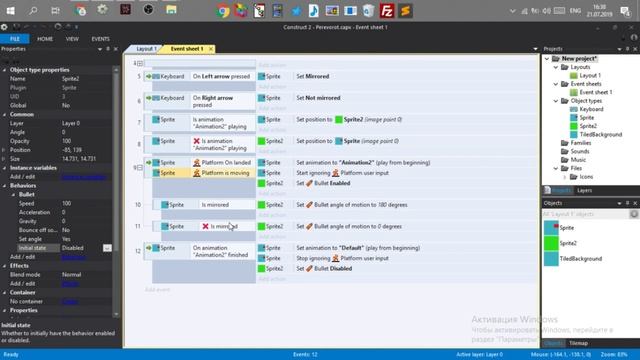The width and height of the screenshot is (640, 360).
Task: Click the Bullet icon in 'Set Bullet Disabled' action
Action: (309, 269)
